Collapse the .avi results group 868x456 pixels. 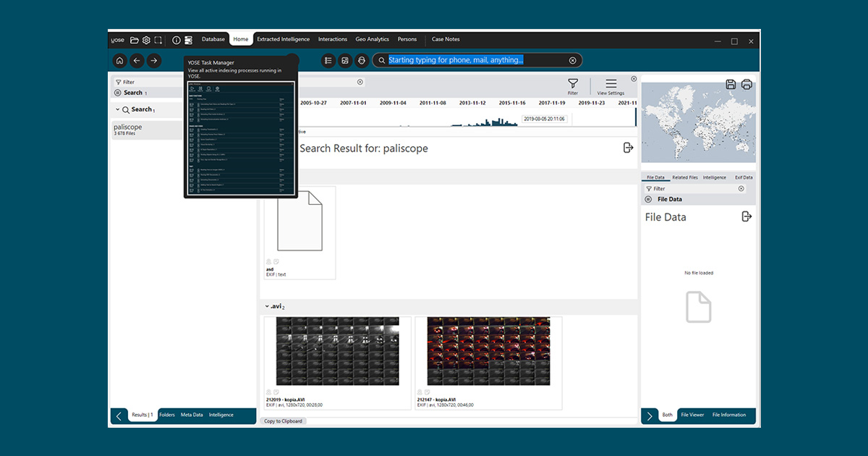tap(266, 307)
